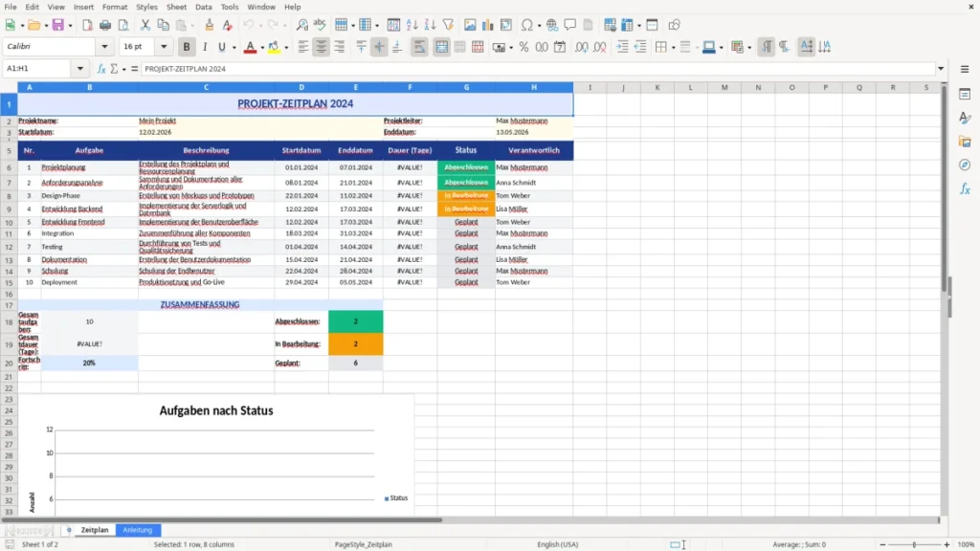This screenshot has width=980, height=551.
Task: Open the sidebar Navigator compass icon
Action: click(965, 165)
